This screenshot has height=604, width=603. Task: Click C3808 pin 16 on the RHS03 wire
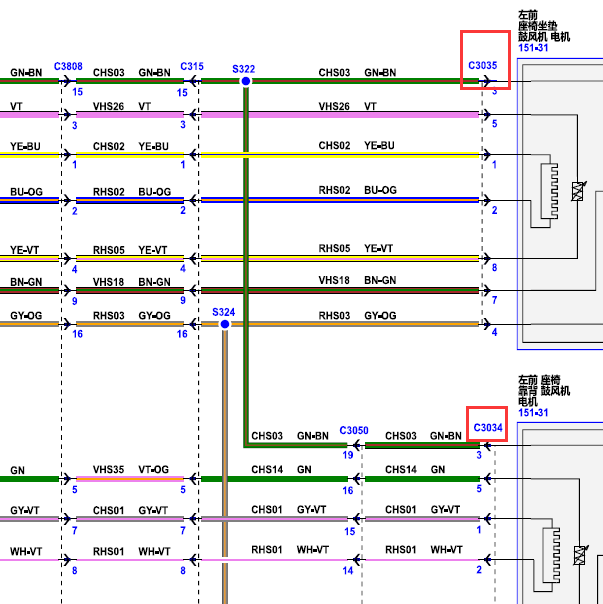(x=77, y=334)
